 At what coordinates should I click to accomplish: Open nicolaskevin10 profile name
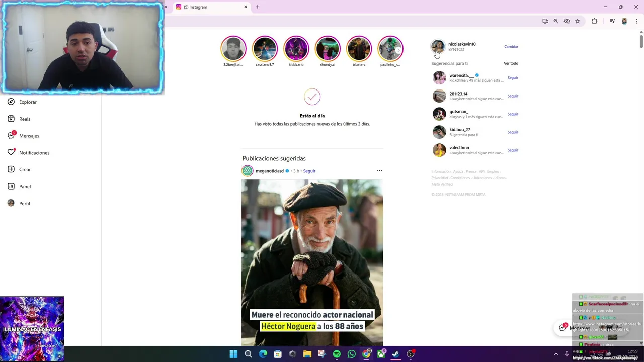click(x=462, y=44)
